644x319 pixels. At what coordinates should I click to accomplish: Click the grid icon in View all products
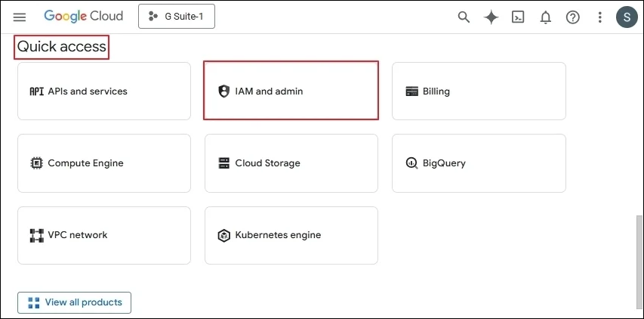[34, 303]
